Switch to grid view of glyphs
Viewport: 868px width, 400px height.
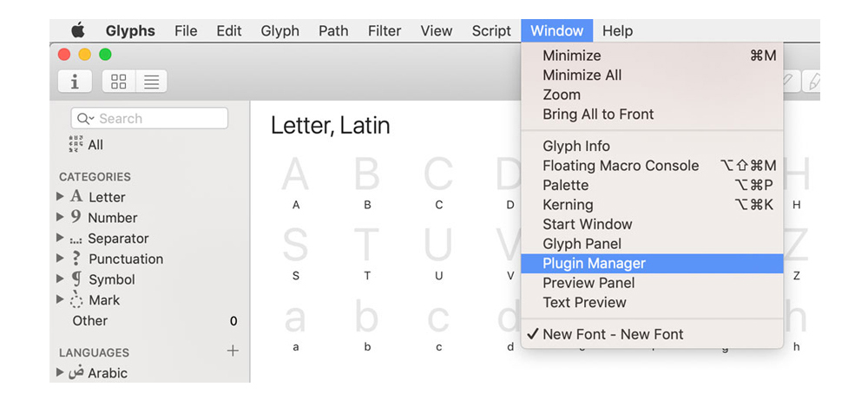click(118, 82)
